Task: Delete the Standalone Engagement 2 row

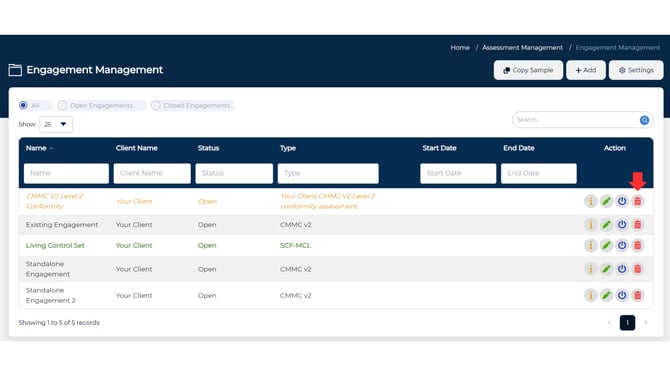Action: click(x=638, y=295)
